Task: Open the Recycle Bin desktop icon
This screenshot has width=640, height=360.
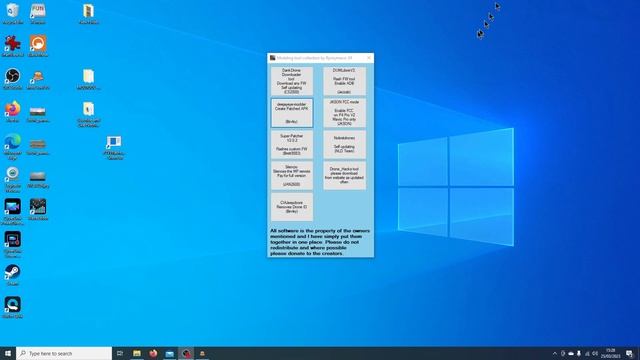Action: tap(13, 13)
